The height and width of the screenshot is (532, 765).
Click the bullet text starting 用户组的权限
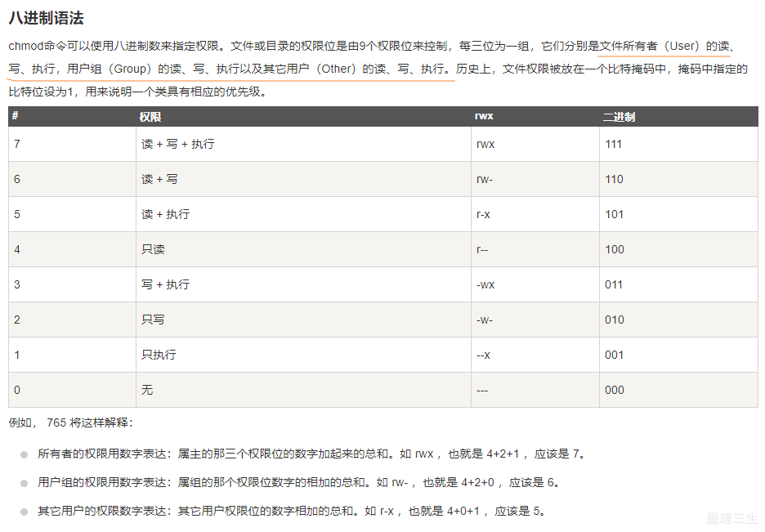[298, 482]
